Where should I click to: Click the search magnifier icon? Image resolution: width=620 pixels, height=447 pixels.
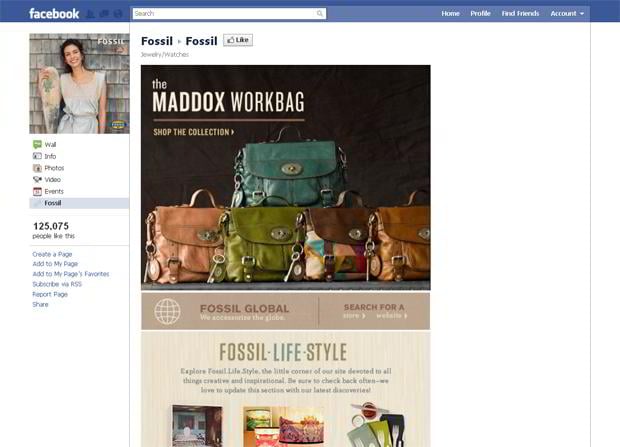(319, 13)
